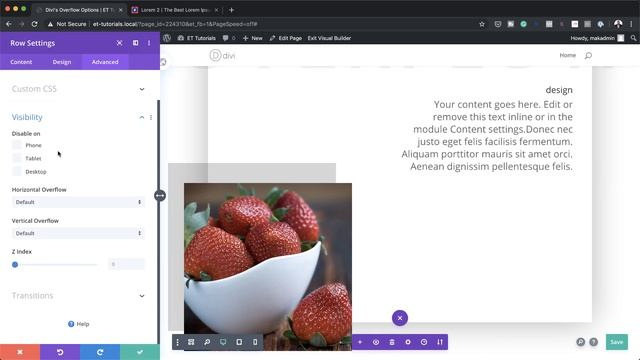Click the admin bar search icon

[633, 38]
